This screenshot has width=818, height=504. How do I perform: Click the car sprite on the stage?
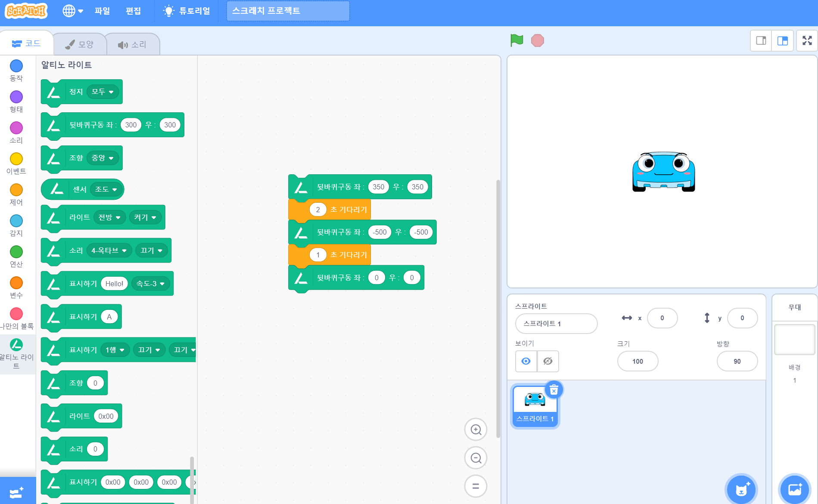point(663,172)
